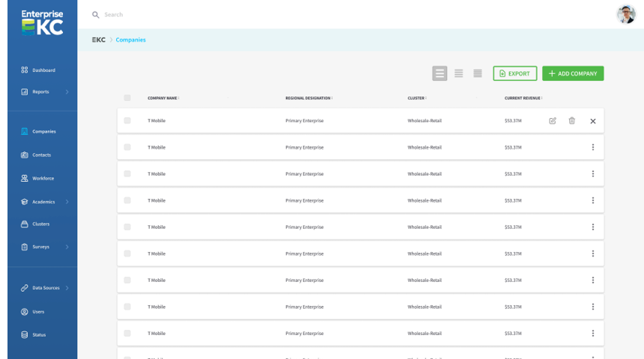Click the Search input field
644x359 pixels.
tap(225, 14)
